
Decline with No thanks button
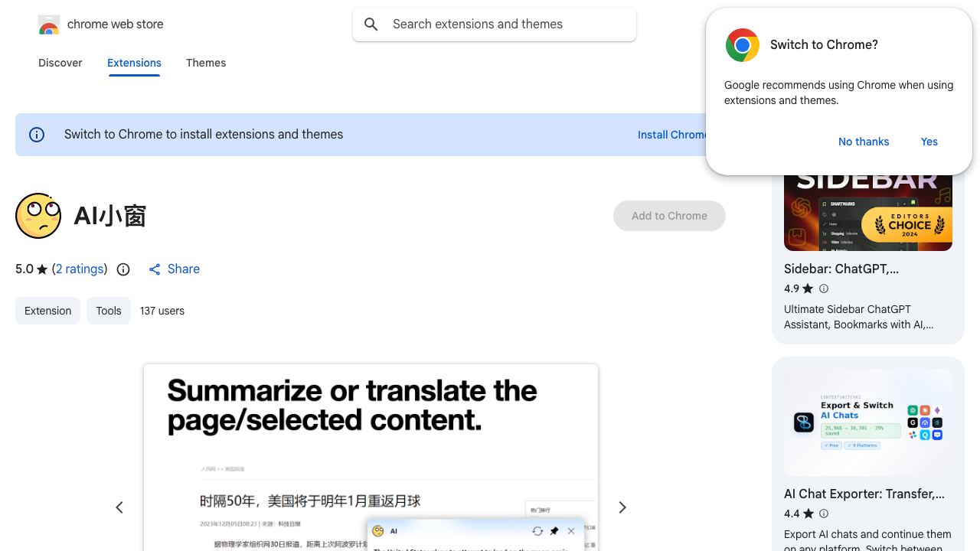pyautogui.click(x=864, y=142)
